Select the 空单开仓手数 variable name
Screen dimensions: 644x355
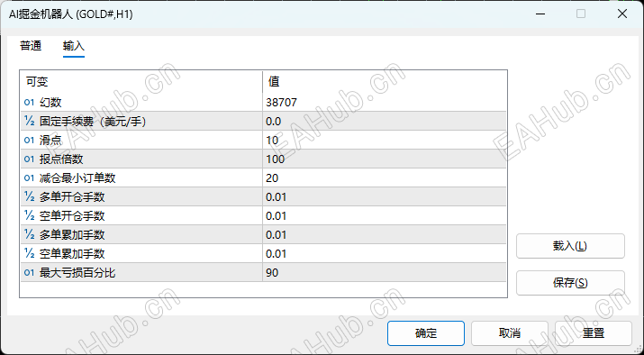[x=72, y=215]
